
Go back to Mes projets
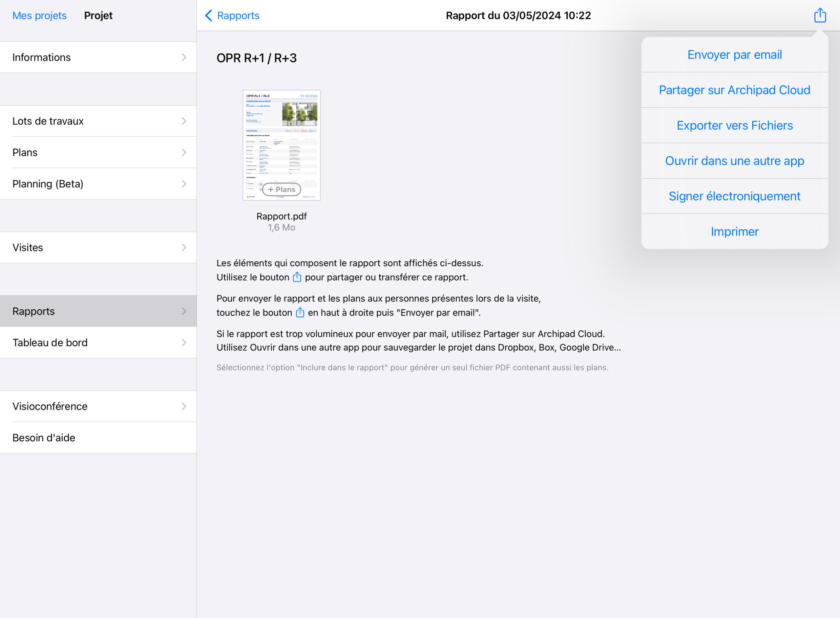click(39, 15)
